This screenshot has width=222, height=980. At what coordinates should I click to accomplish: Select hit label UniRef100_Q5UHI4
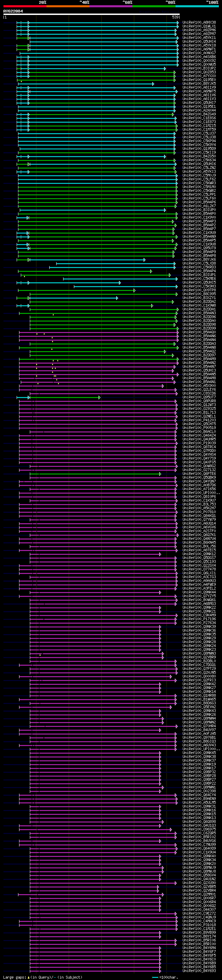199,41
